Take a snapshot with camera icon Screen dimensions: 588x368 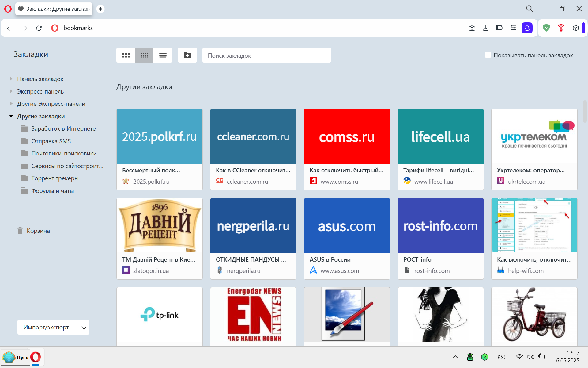[472, 28]
